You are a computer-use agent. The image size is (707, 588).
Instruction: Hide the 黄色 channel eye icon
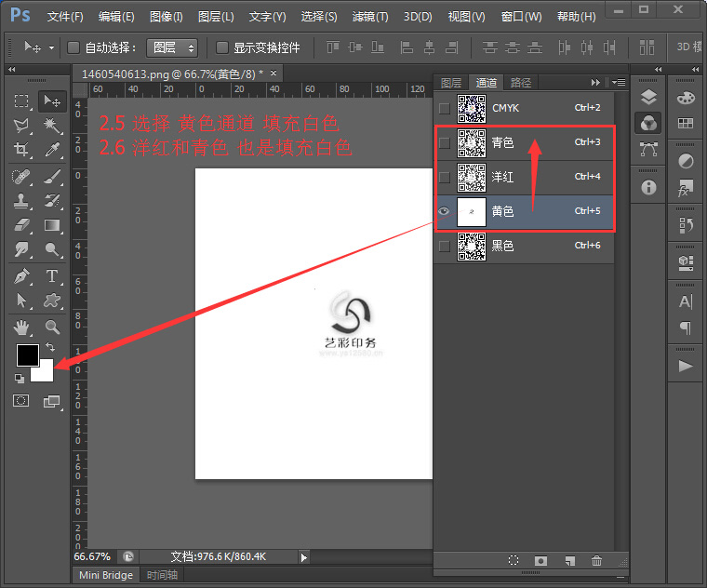(444, 211)
